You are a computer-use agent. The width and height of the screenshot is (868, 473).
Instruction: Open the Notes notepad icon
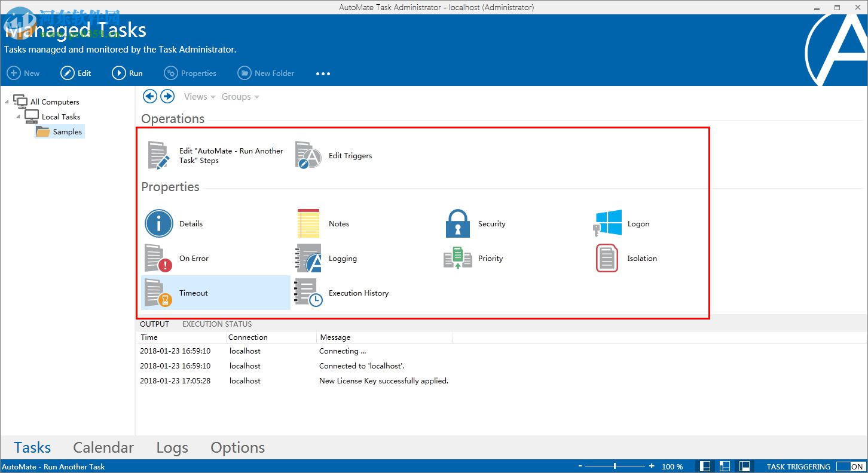click(308, 224)
